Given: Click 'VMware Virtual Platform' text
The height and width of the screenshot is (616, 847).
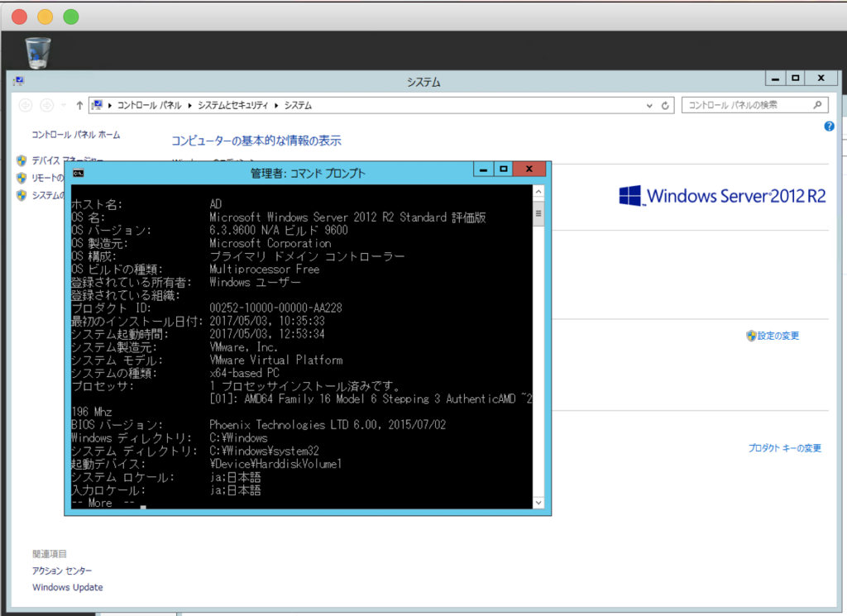Looking at the screenshot, I should [x=276, y=361].
